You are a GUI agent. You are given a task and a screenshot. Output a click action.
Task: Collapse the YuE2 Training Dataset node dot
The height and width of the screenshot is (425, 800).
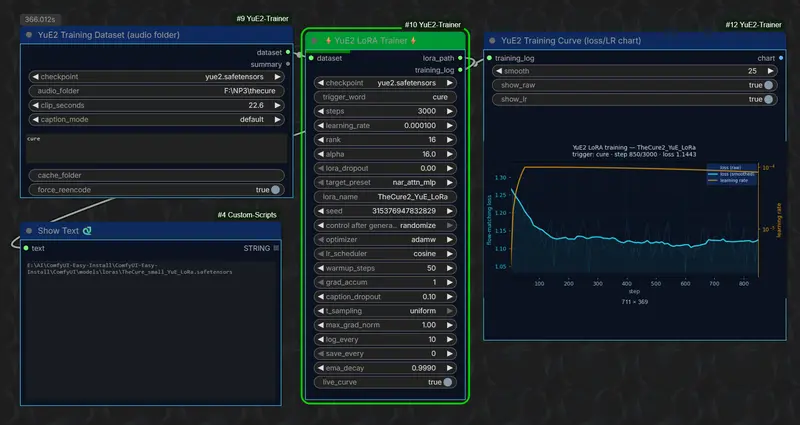click(x=29, y=35)
